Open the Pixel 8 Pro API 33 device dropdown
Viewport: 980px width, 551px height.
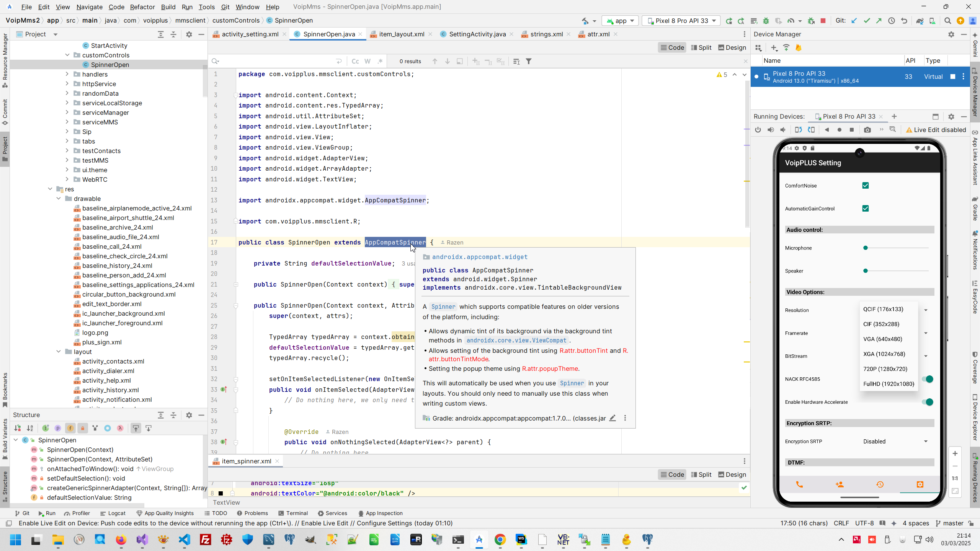[681, 21]
